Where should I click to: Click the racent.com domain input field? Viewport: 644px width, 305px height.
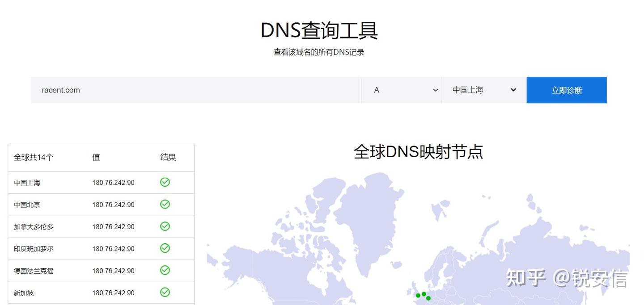[196, 90]
